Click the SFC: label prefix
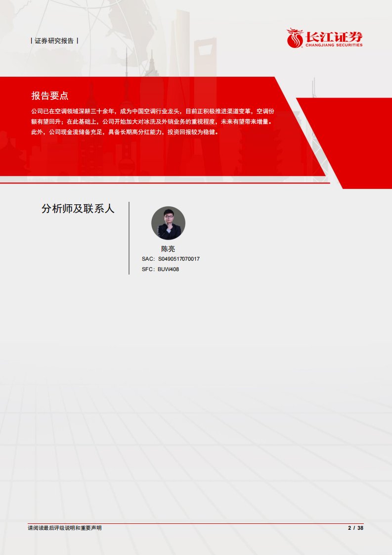392x555 pixels. 148,270
